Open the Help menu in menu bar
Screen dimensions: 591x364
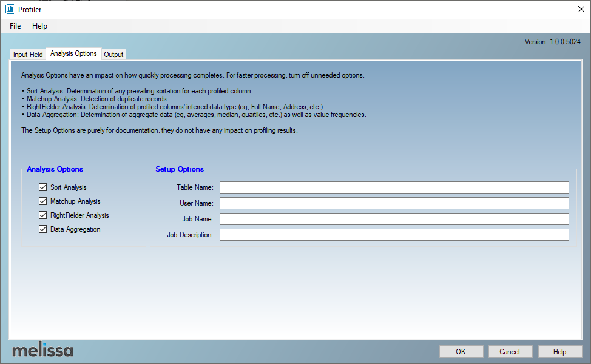tap(39, 26)
